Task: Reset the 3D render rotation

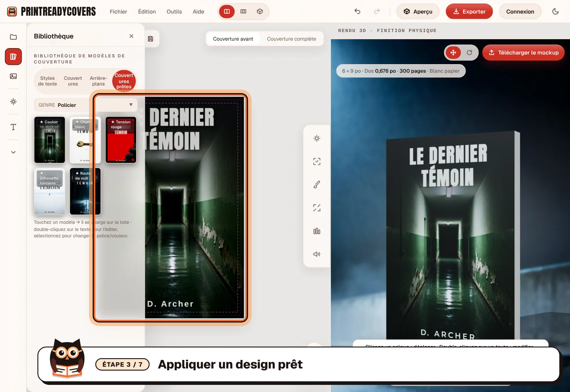Action: [x=470, y=53]
